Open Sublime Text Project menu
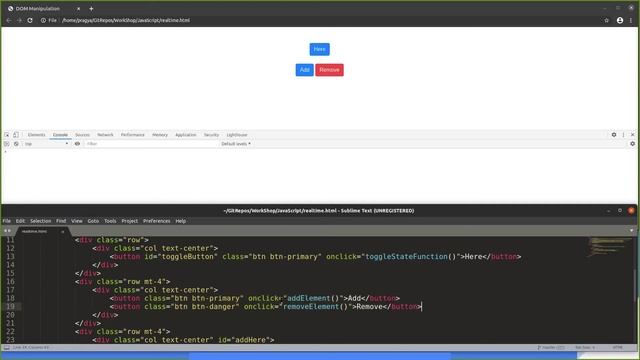Image resolution: width=640 pixels, height=360 pixels. [129, 221]
